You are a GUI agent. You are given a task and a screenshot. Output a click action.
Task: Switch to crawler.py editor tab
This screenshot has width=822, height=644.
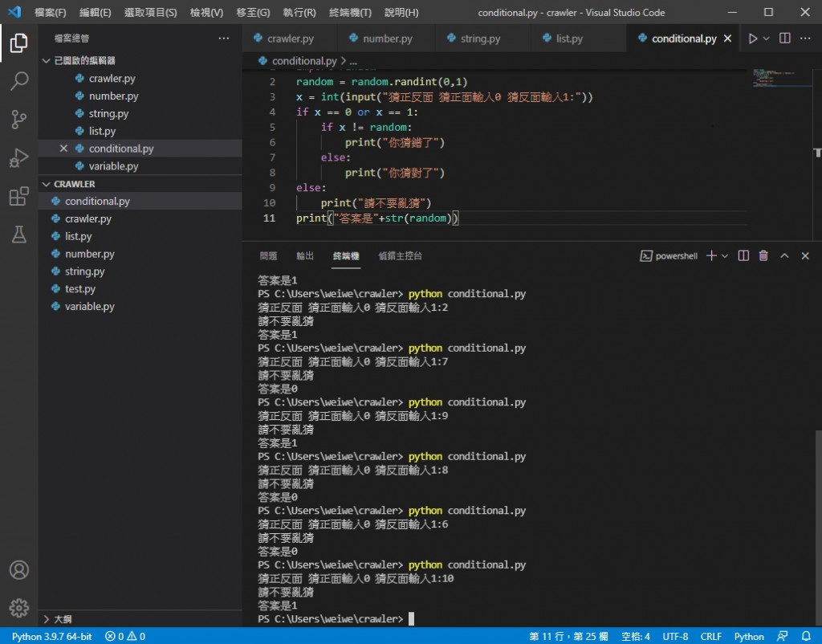(x=290, y=39)
